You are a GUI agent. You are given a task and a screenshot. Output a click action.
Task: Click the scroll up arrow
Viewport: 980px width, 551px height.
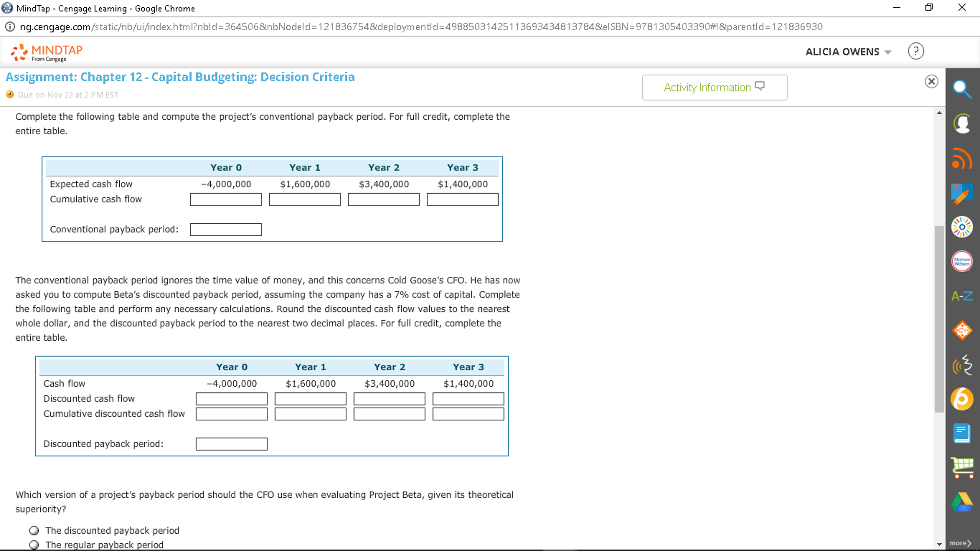tap(939, 113)
